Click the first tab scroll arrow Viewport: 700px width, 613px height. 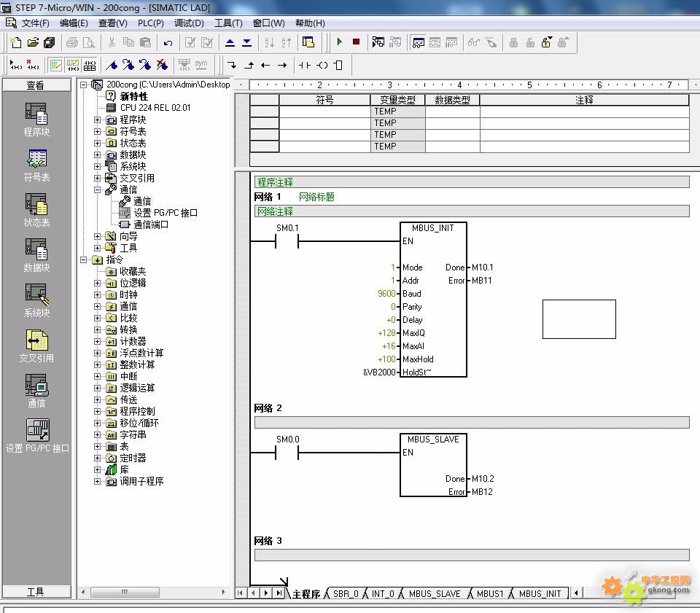240,593
